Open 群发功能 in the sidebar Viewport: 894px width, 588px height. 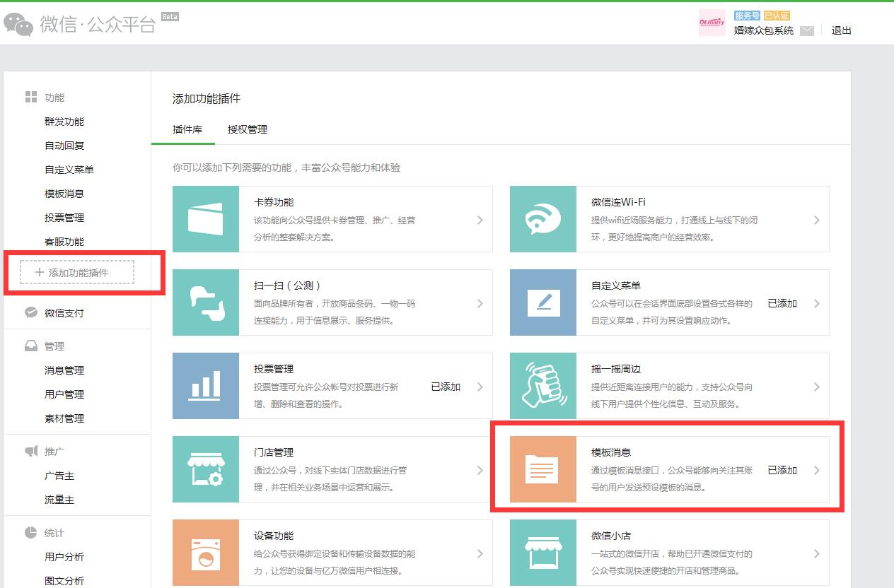click(x=64, y=122)
